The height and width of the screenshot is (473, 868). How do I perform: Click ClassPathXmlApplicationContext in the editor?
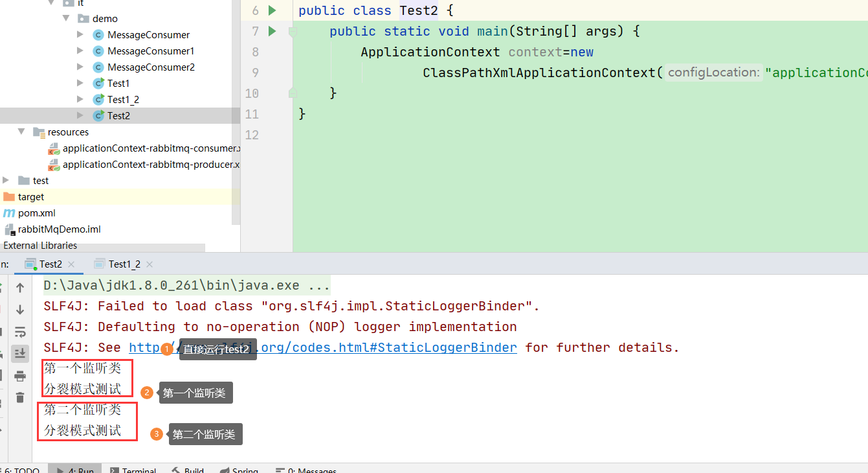(539, 73)
